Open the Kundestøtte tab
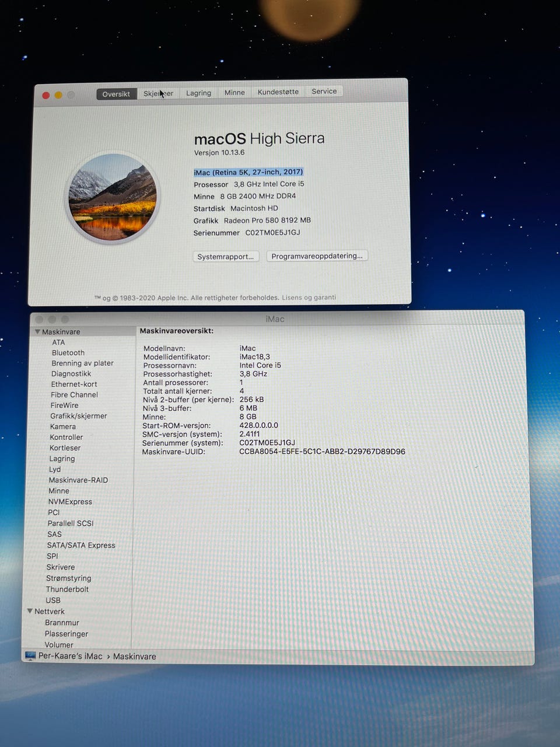The width and height of the screenshot is (560, 747). click(278, 92)
